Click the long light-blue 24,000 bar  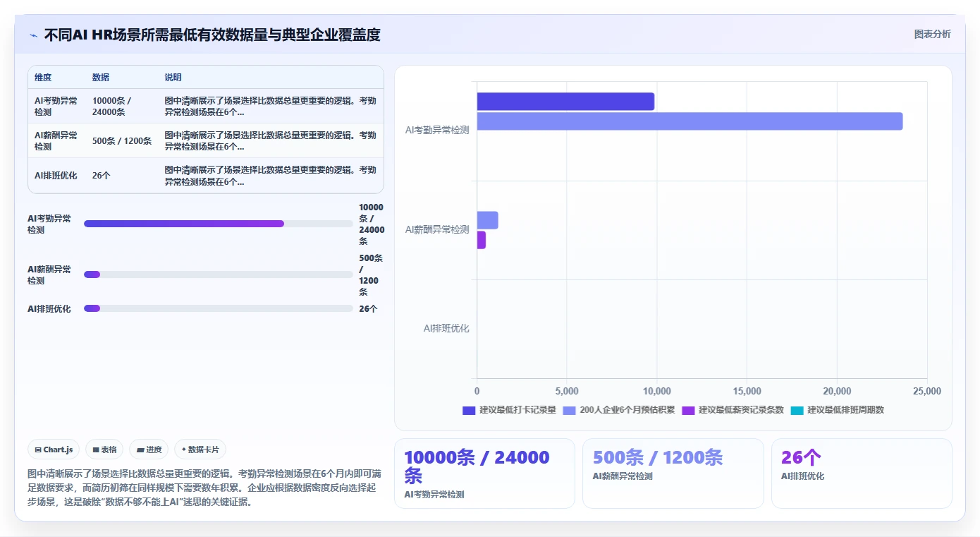[690, 121]
